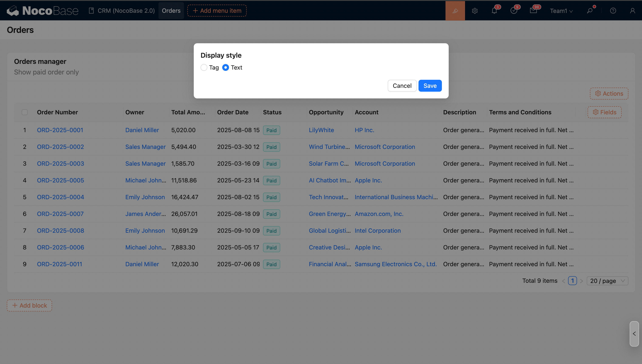Select the Text display style radio

pos(226,67)
